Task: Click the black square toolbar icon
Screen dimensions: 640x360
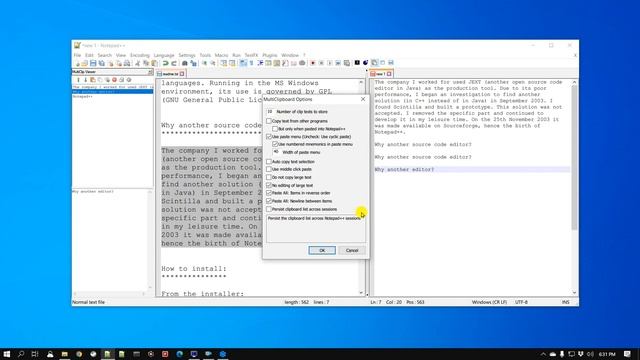Action: point(357,62)
